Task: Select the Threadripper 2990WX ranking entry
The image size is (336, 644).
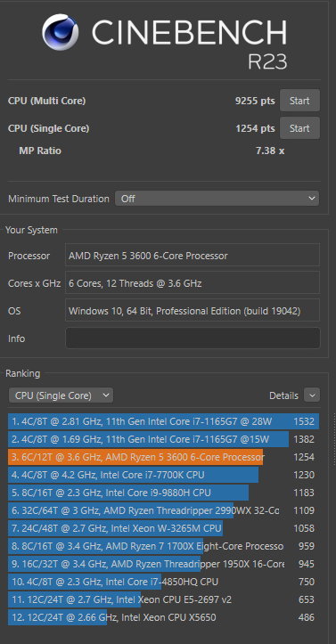Action: pos(163,510)
